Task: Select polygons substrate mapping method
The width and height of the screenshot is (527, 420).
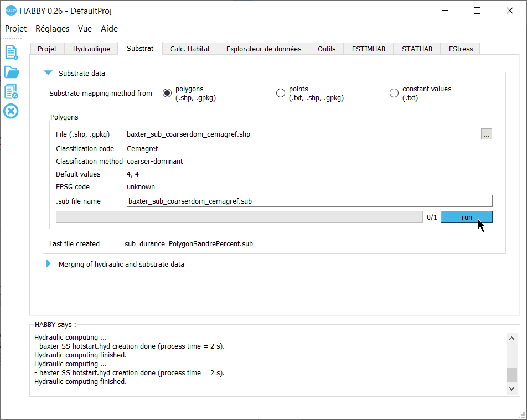Action: click(x=167, y=93)
